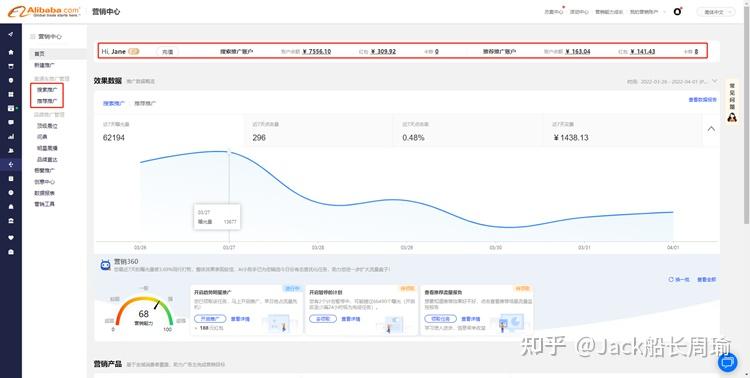750x378 pixels.
Task: Select 首页 in the sidebar menu
Action: [39, 54]
